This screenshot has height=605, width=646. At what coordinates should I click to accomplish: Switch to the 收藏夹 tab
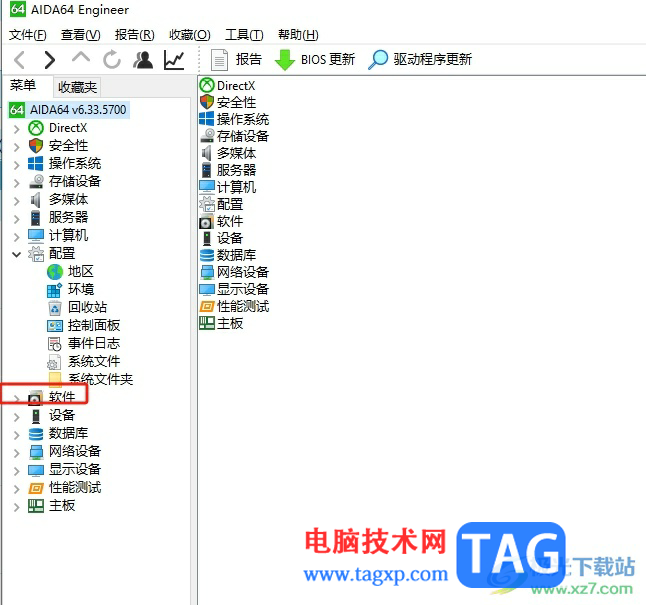(x=77, y=87)
